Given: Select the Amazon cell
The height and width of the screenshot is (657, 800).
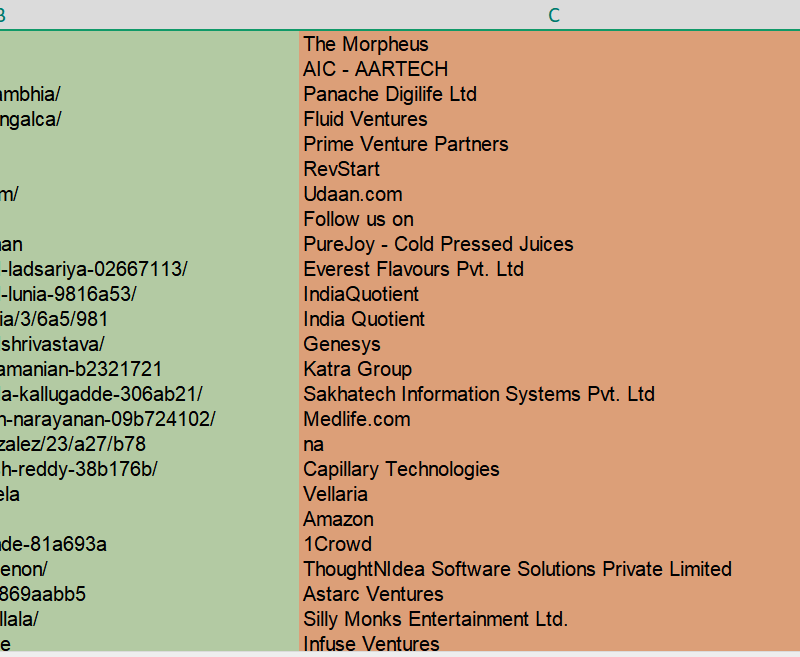Looking at the screenshot, I should point(549,519).
